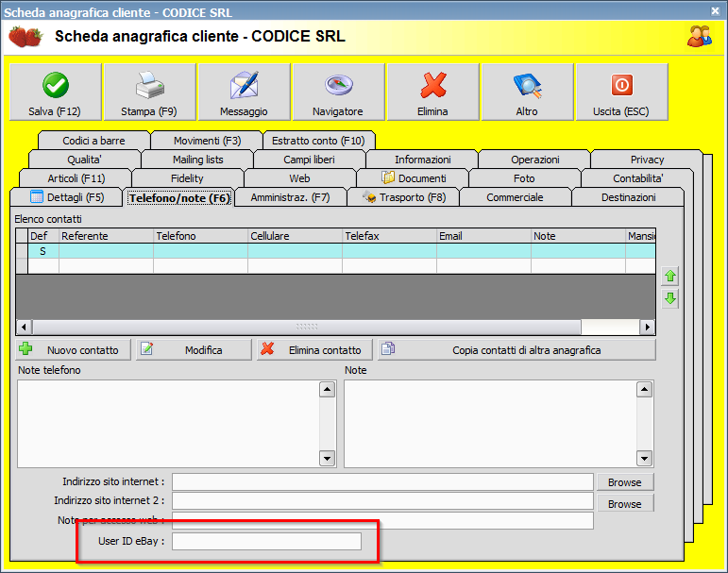Switch to Campi liberi tab
This screenshot has height=573, width=728.
click(309, 160)
